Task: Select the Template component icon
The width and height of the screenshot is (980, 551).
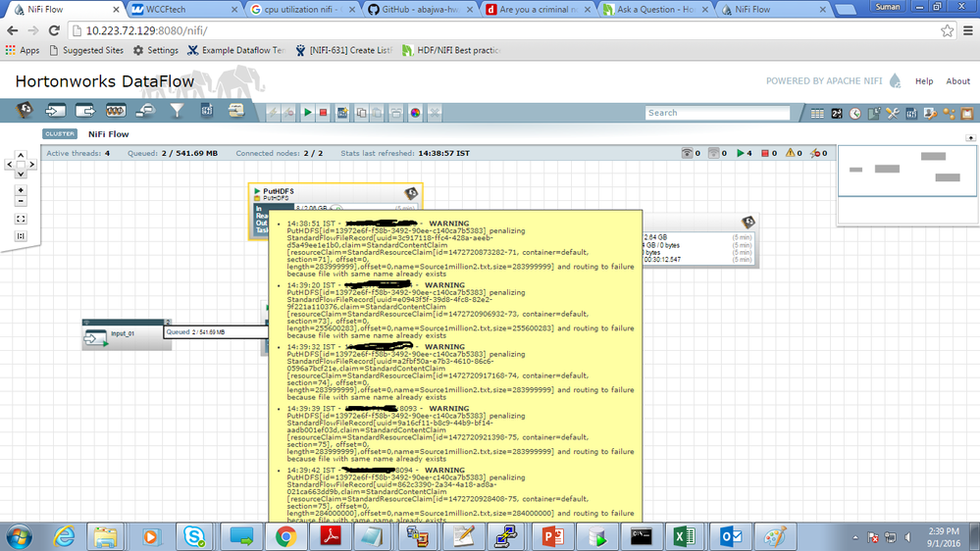Action: point(207,111)
